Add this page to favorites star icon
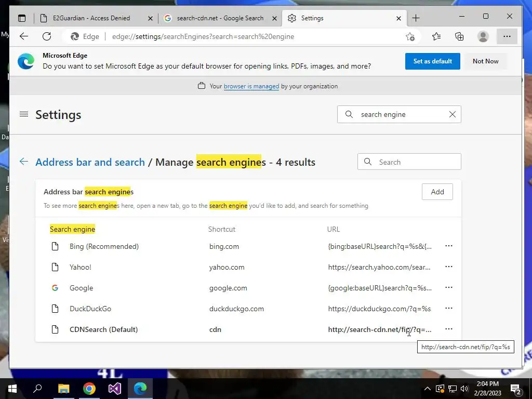Screen dimensions: 532x399 click(410, 37)
